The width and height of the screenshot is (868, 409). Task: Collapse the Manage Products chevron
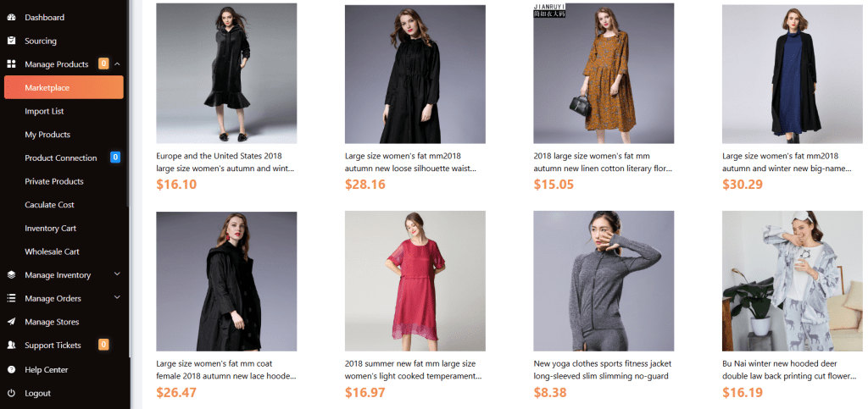pos(117,64)
